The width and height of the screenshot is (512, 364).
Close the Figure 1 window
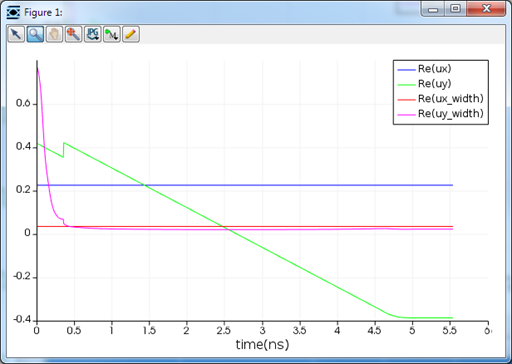(486, 9)
